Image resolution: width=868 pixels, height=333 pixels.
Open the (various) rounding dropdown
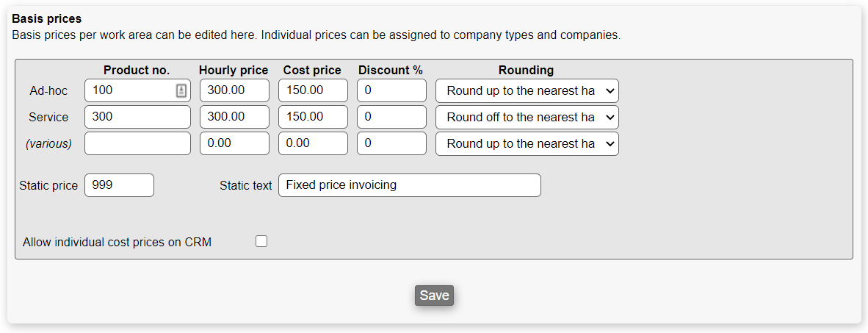click(527, 144)
